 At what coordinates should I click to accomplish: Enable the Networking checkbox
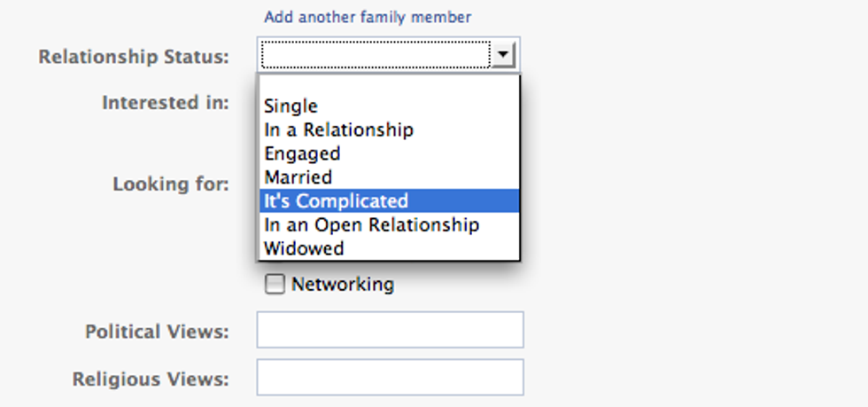point(275,285)
